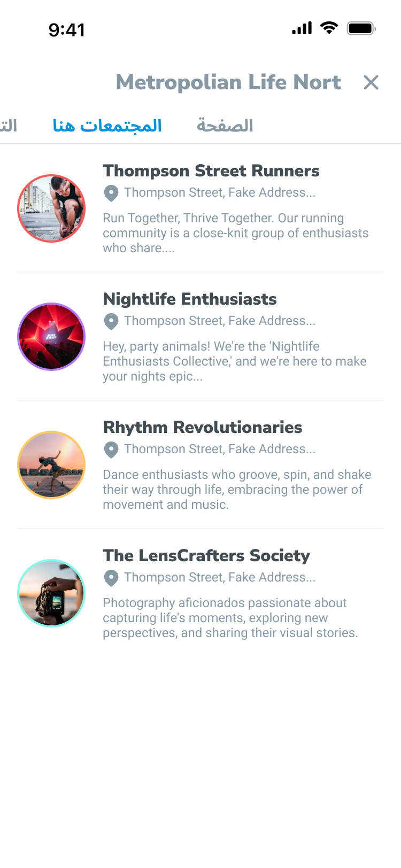Tap the battery icon in status bar
401x868 pixels.
tap(361, 28)
